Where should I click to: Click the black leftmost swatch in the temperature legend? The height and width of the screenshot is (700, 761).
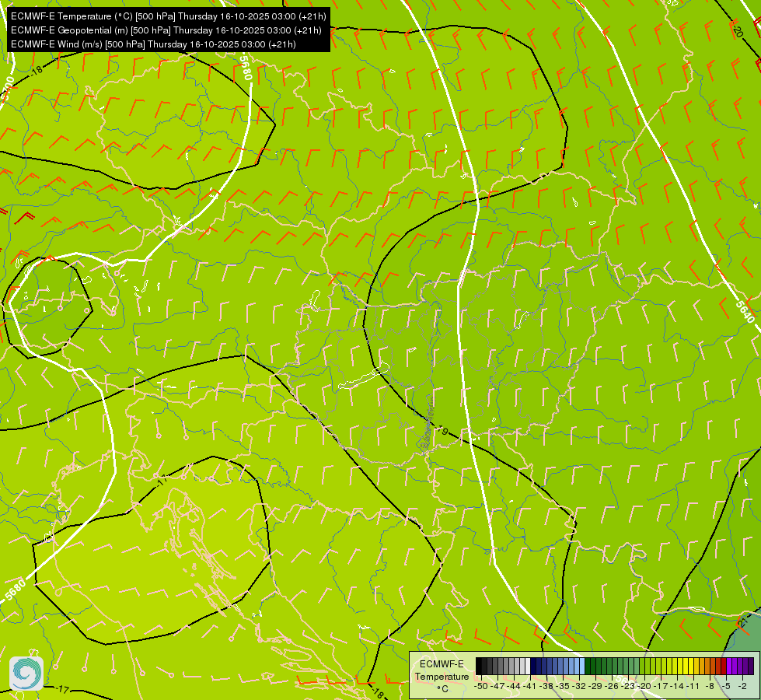(479, 666)
